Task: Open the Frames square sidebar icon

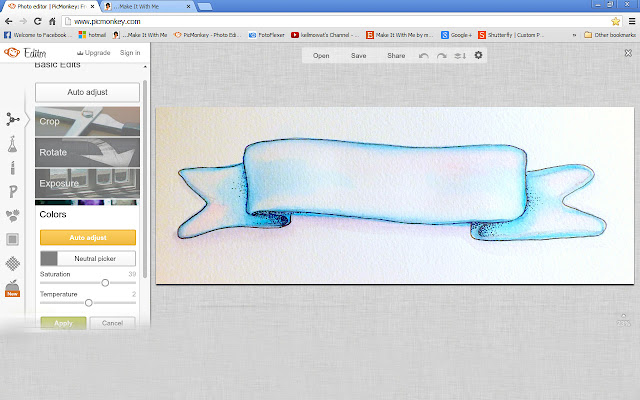Action: pyautogui.click(x=13, y=239)
